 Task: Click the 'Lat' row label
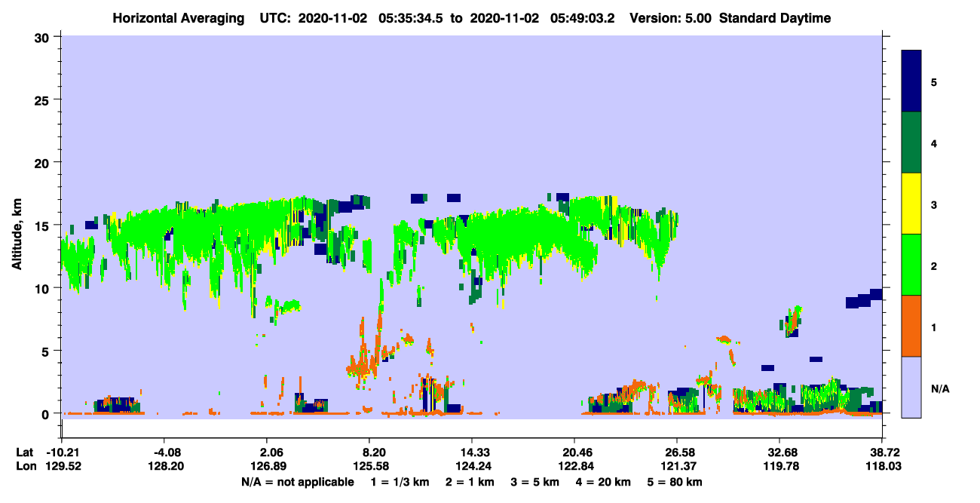(25, 452)
